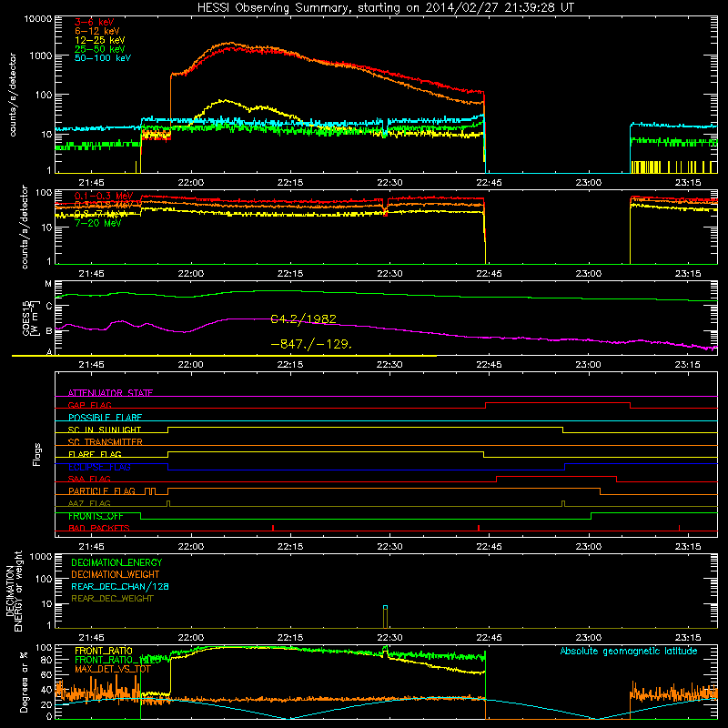
Task: Select the ATTENUATOR_STATE flag label
Action: [110, 393]
